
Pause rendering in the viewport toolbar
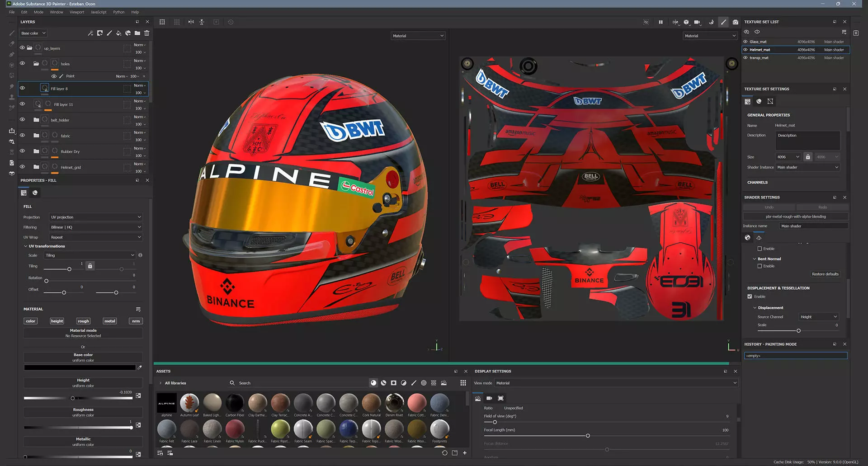tap(660, 22)
